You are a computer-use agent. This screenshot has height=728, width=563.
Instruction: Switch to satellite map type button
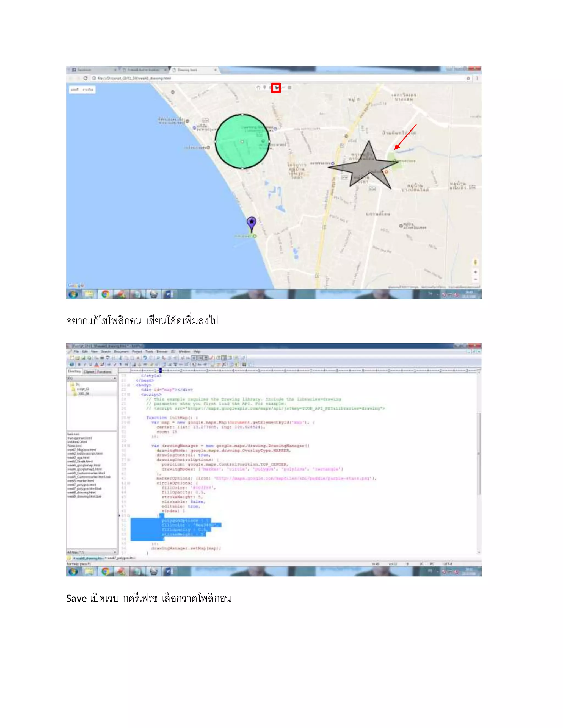click(89, 90)
